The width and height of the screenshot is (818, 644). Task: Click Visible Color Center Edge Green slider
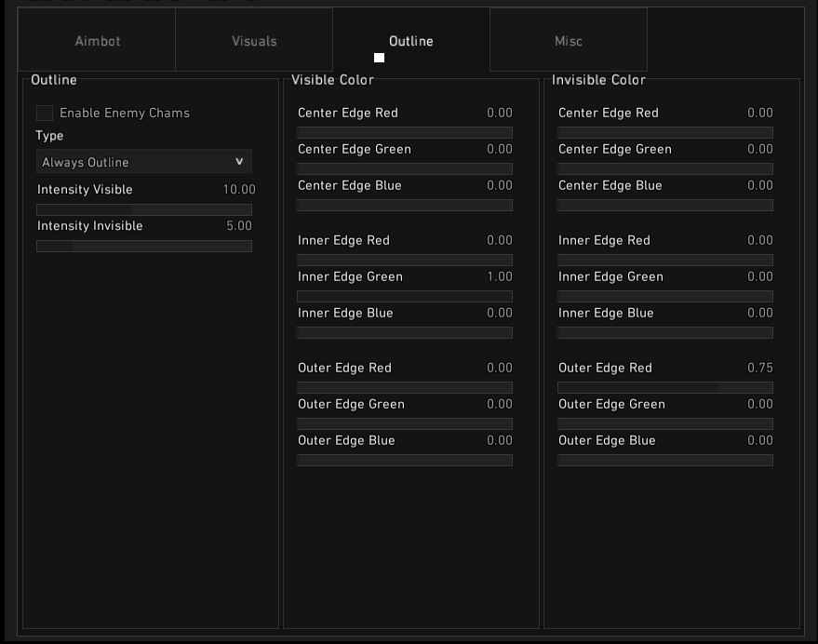(x=405, y=169)
